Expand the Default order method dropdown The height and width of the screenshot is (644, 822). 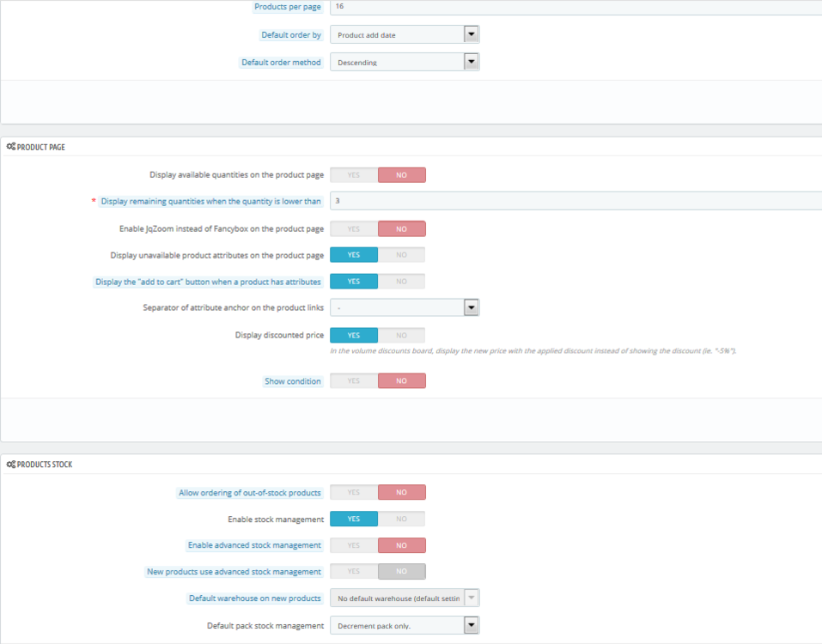[404, 62]
